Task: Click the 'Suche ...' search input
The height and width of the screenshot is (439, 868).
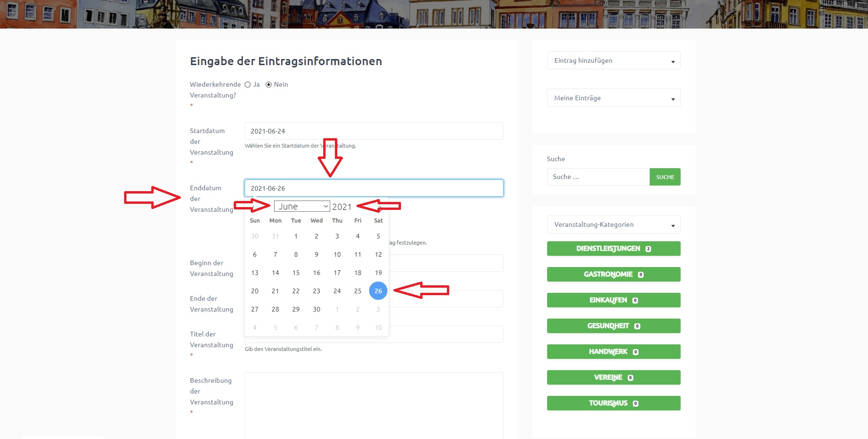Action: click(x=598, y=177)
